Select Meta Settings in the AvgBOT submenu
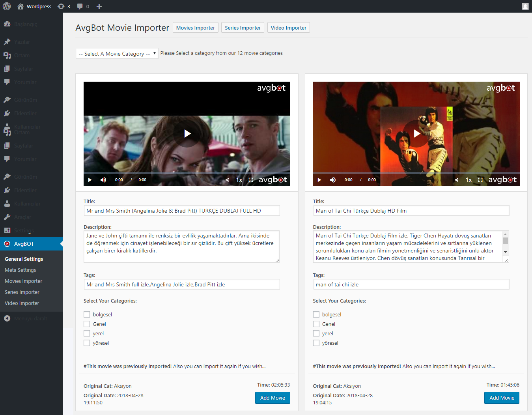The image size is (532, 415). (21, 270)
